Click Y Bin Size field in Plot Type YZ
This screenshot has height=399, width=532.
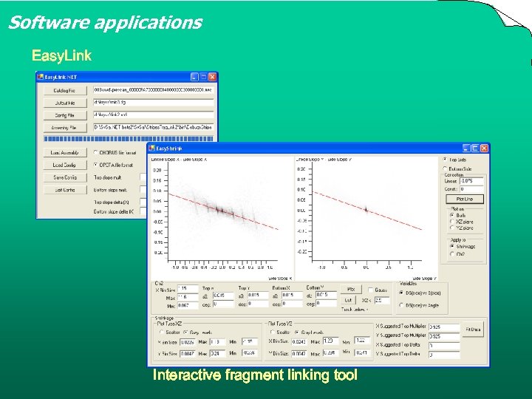(299, 354)
